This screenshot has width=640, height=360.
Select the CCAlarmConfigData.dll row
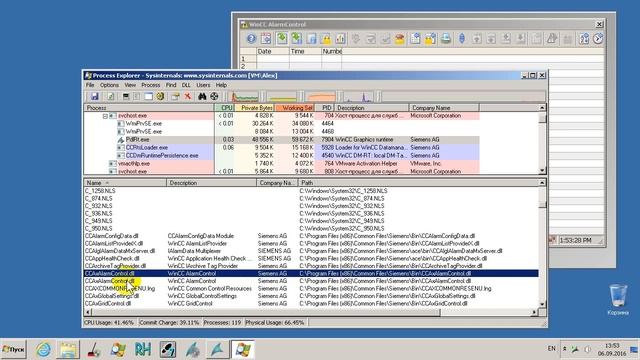coord(311,236)
